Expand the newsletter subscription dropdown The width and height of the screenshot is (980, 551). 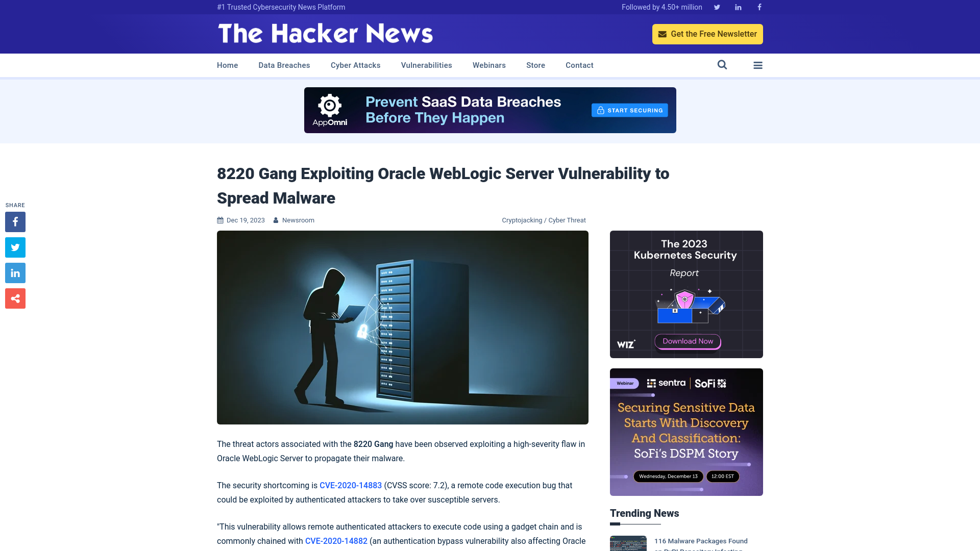(x=707, y=34)
